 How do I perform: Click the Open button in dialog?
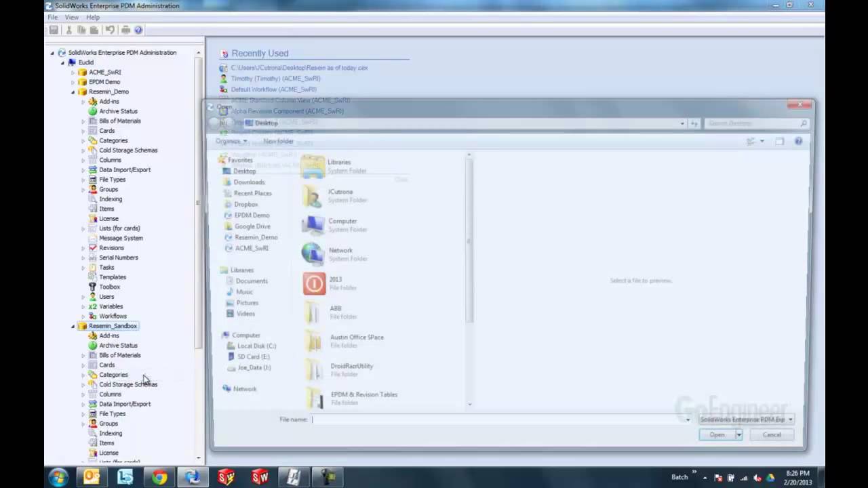pyautogui.click(x=717, y=435)
